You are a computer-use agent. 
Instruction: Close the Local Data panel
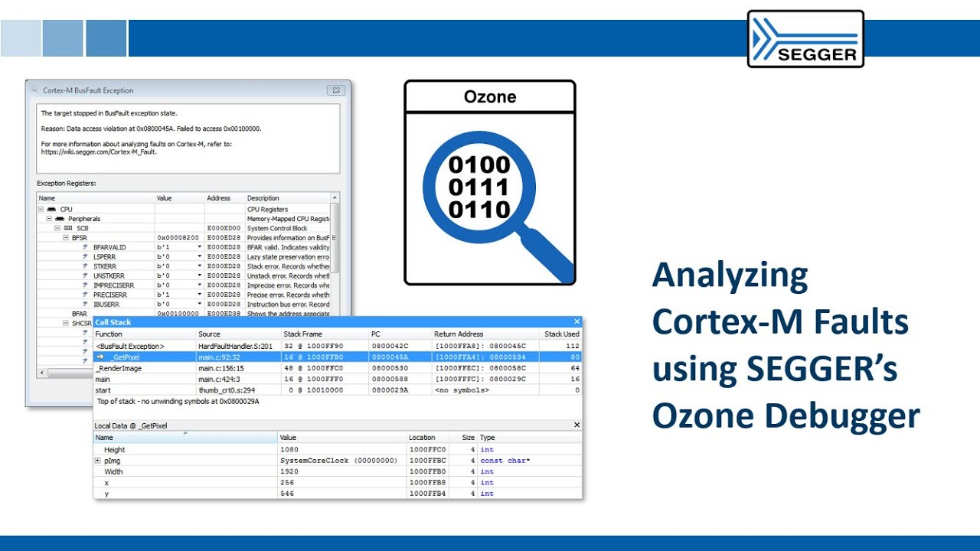[x=577, y=425]
